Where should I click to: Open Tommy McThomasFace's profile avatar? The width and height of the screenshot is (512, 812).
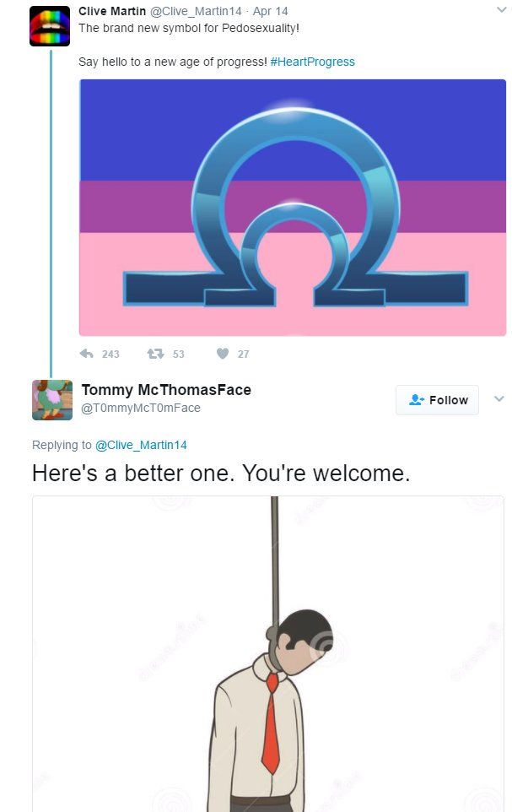tap(52, 400)
